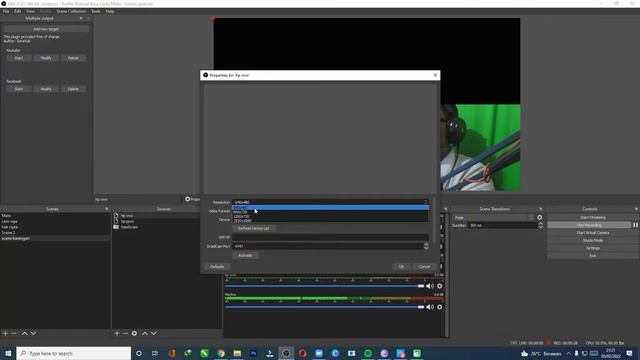Open the Scene Collection menu

[71, 11]
